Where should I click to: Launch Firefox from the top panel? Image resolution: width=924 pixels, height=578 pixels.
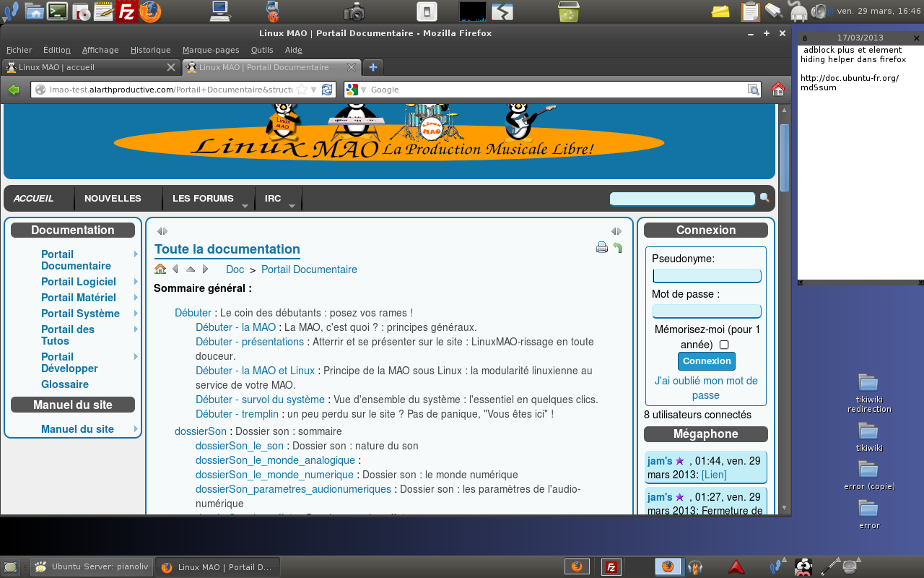pos(150,12)
